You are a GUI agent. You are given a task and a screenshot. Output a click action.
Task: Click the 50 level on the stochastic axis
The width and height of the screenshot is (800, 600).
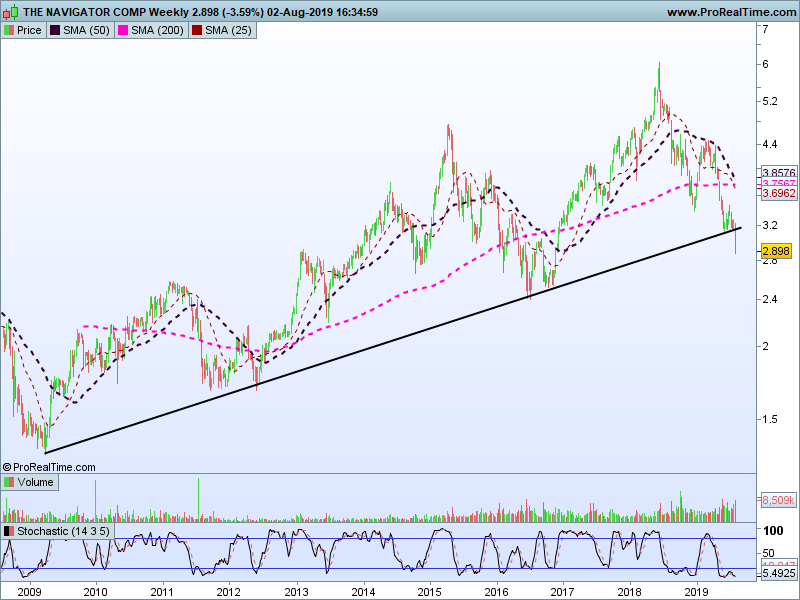tap(768, 553)
